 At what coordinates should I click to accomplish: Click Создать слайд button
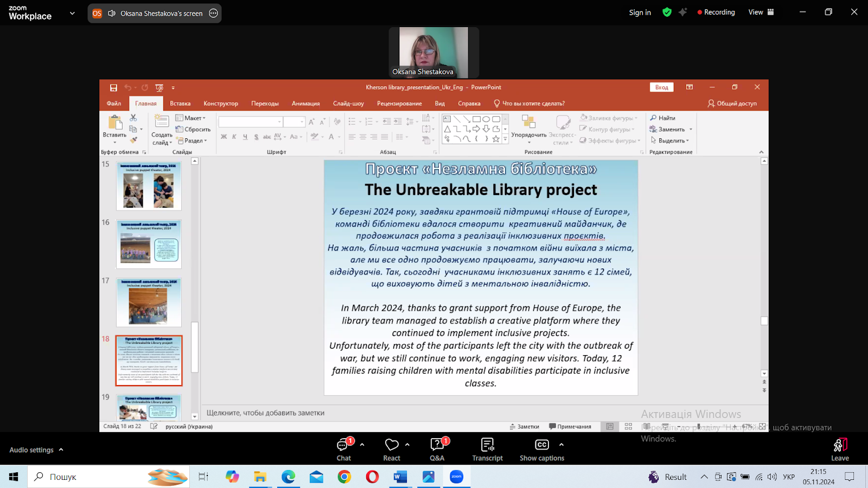162,130
